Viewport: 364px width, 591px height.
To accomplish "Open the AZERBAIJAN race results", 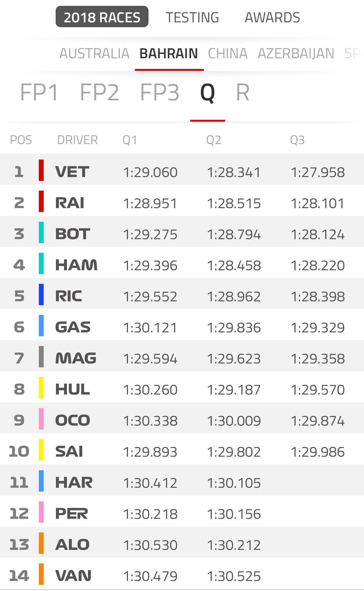I will [296, 53].
